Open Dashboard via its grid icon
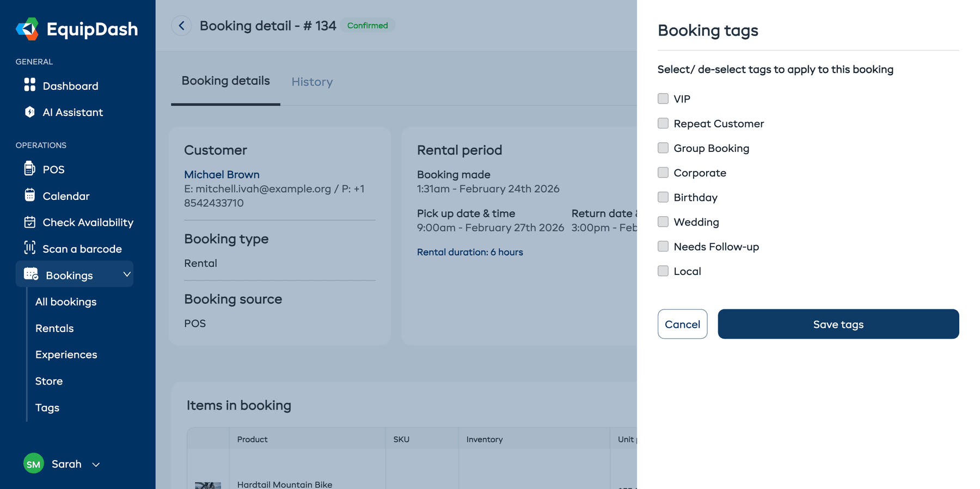The height and width of the screenshot is (489, 980). [30, 85]
